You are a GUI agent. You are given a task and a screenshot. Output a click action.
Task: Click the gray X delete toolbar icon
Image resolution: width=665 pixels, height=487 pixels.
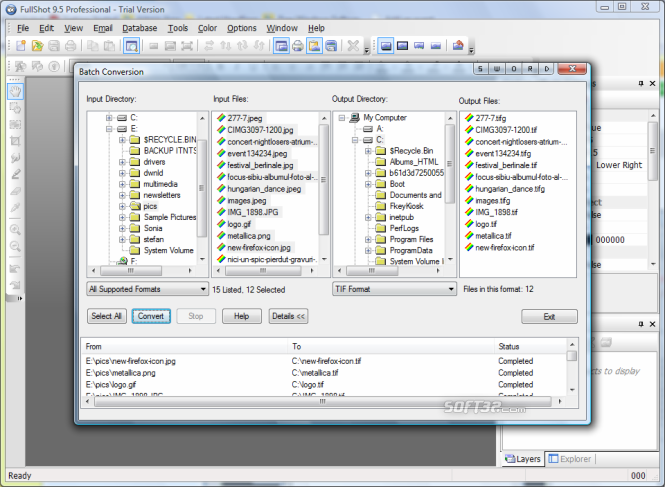pyautogui.click(x=353, y=45)
